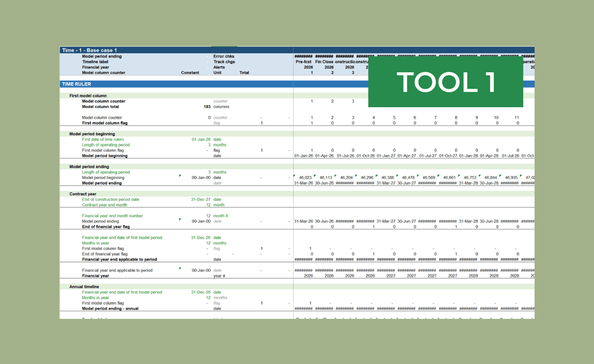Click the 'Fin Close' timeline label cell
Screen dimensions: 594x364
[324, 61]
